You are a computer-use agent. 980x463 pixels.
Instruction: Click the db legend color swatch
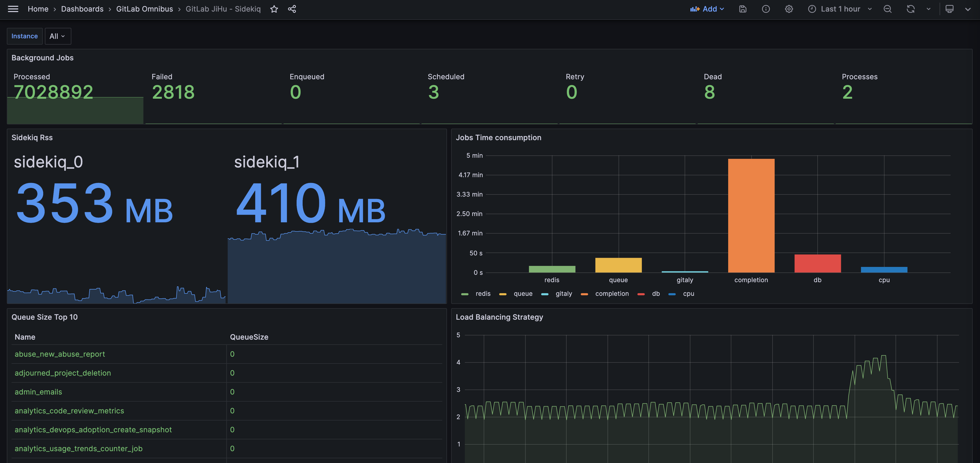[x=641, y=294]
